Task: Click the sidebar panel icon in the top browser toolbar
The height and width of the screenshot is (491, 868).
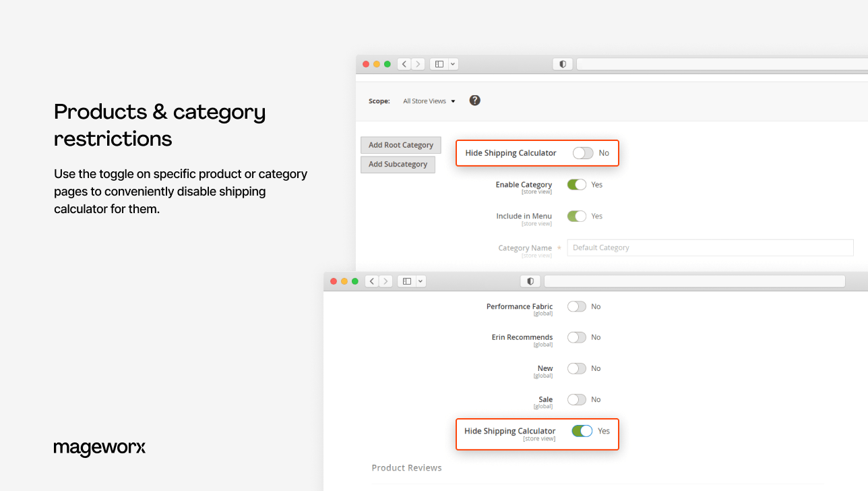Action: [x=439, y=63]
